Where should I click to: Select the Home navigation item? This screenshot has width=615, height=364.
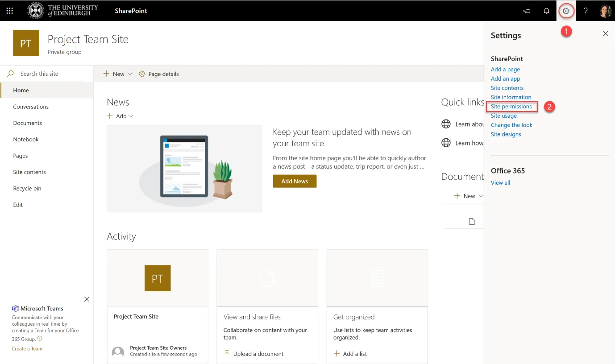coord(21,90)
